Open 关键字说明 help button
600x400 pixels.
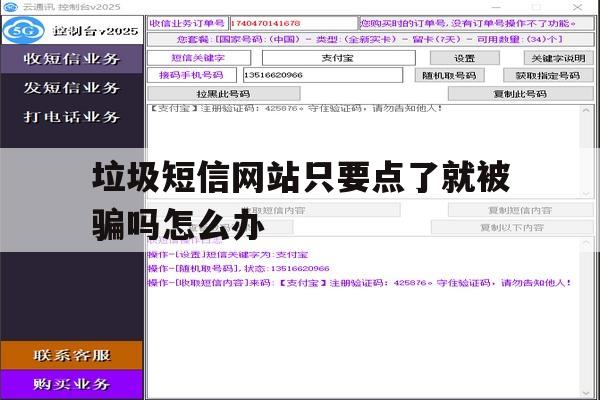tap(558, 58)
